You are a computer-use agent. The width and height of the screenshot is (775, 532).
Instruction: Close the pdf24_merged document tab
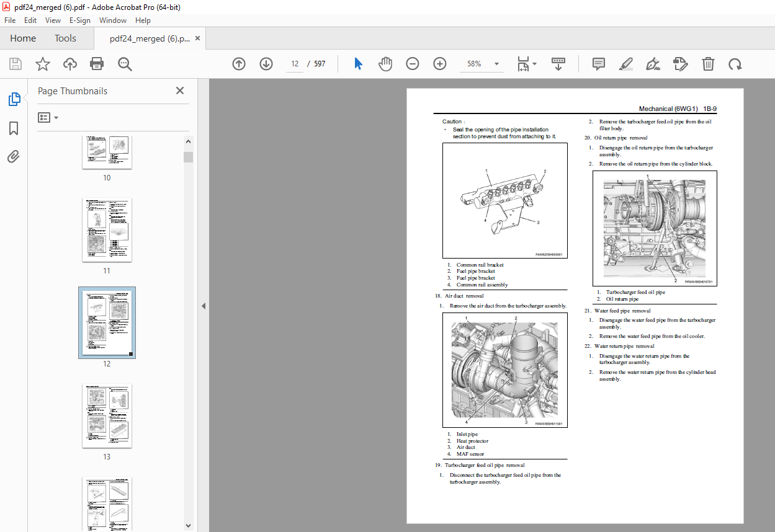point(198,38)
